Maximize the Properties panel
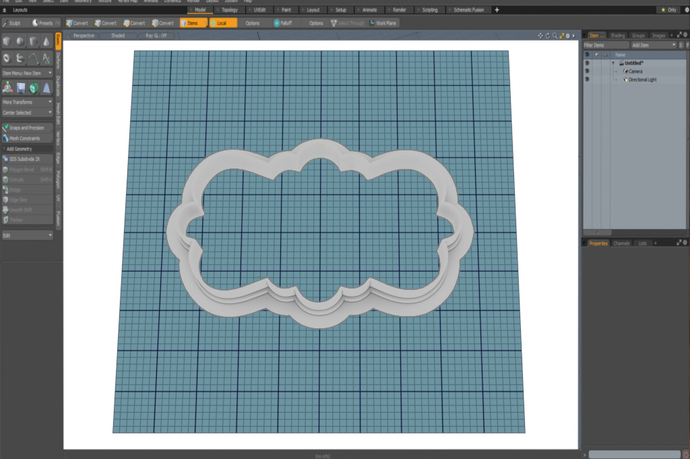690x459 pixels. 679,242
